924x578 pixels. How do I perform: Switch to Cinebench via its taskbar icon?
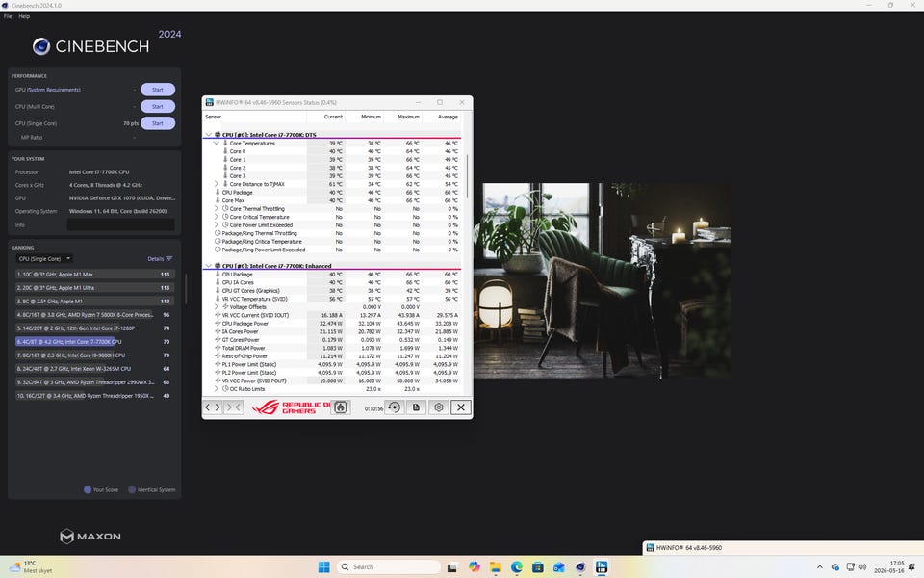[x=580, y=566]
